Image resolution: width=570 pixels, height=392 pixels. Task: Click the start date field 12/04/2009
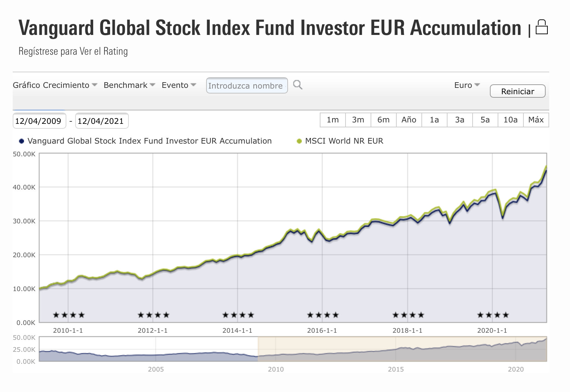[39, 121]
